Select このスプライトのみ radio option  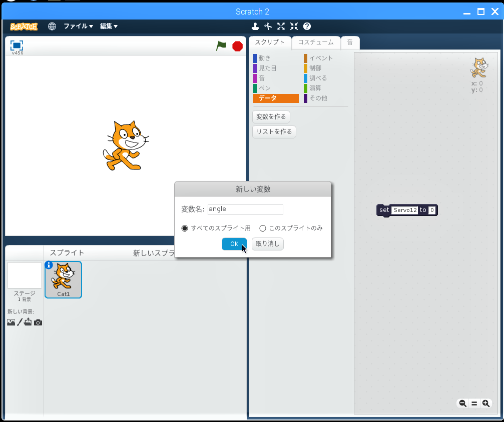point(263,228)
